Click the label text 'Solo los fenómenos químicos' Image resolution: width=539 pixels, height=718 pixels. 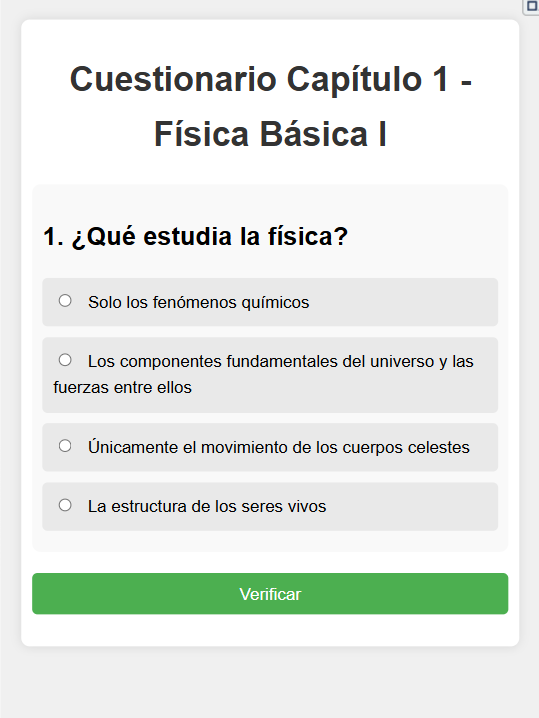[x=199, y=302]
